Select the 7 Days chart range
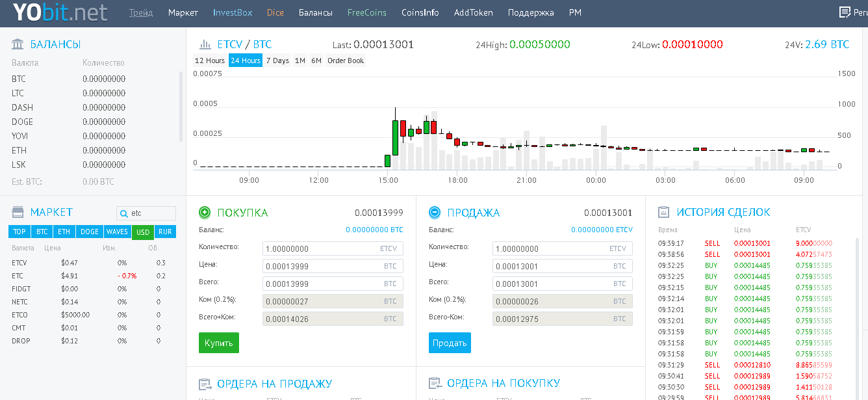868x400 pixels. (x=277, y=60)
